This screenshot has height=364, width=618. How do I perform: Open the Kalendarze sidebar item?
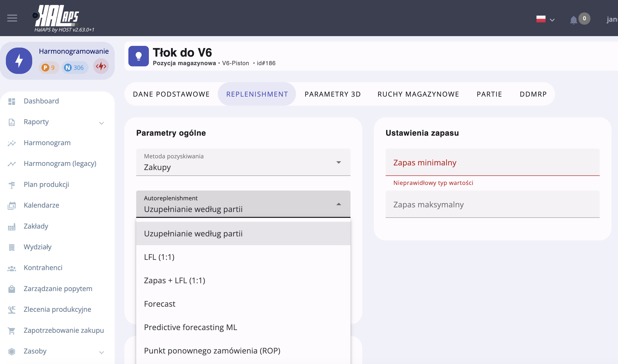coord(41,205)
